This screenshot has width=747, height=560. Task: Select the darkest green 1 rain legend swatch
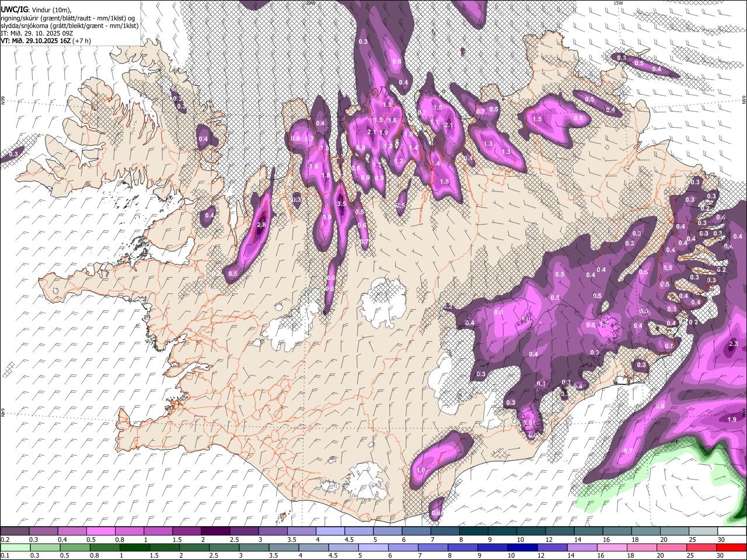(134, 547)
